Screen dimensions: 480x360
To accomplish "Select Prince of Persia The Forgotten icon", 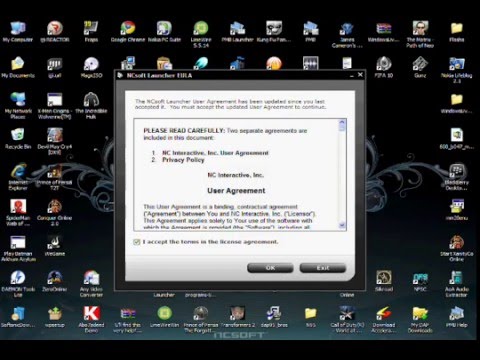I will [x=201, y=319].
